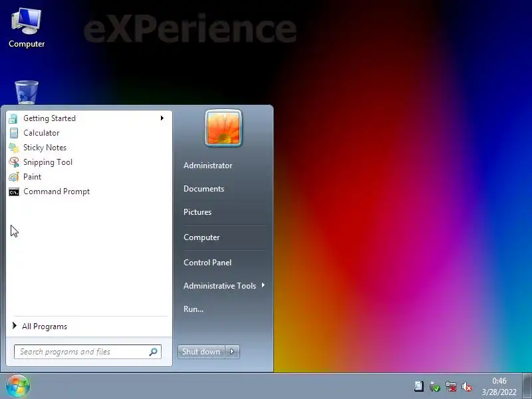Click the Windows Start orb

tap(18, 386)
